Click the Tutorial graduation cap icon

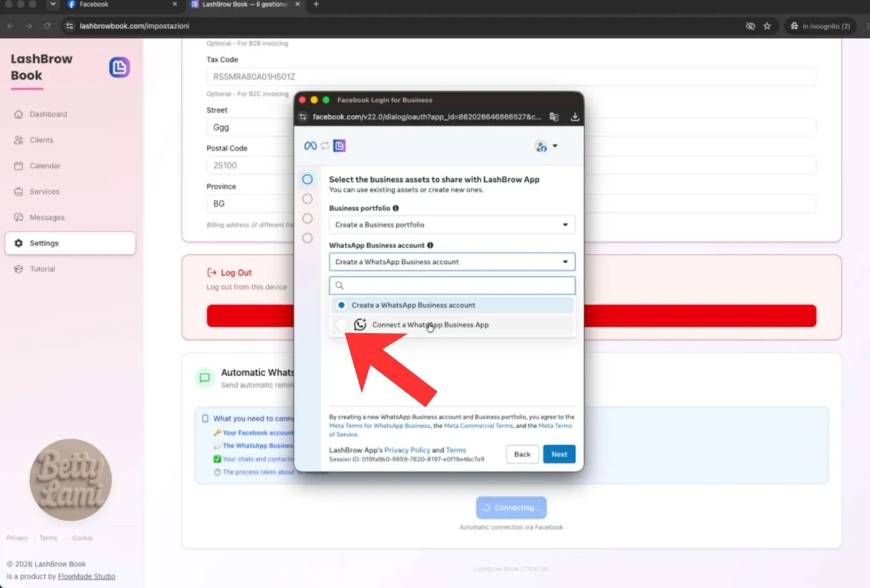tap(19, 269)
